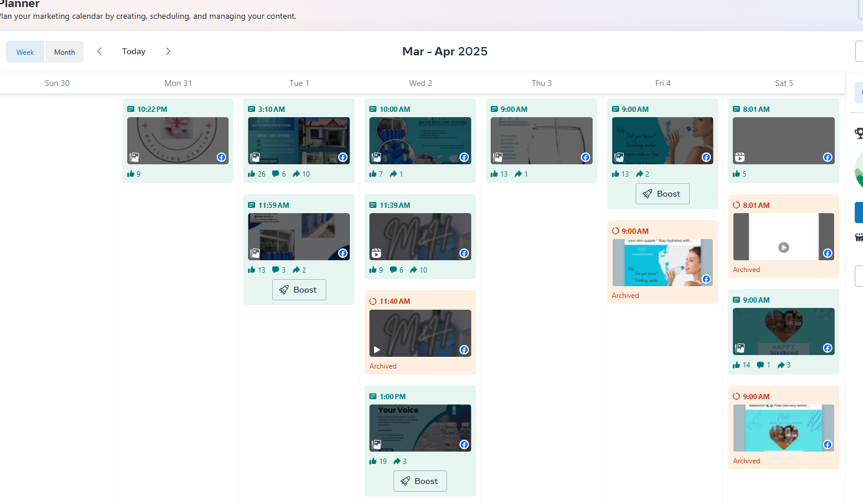The width and height of the screenshot is (863, 504).
Task: Click the 11:39 AM time label
Action: click(x=395, y=205)
